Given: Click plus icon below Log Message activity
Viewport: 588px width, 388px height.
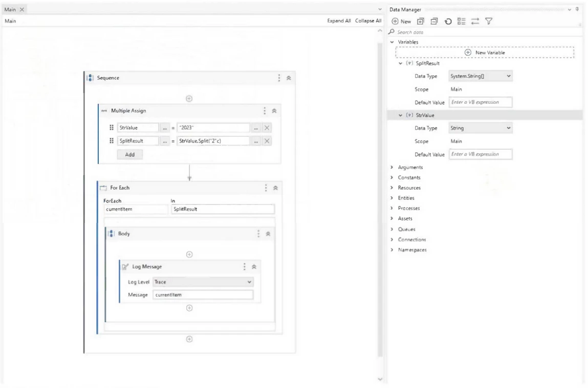Looking at the screenshot, I should coord(189,308).
